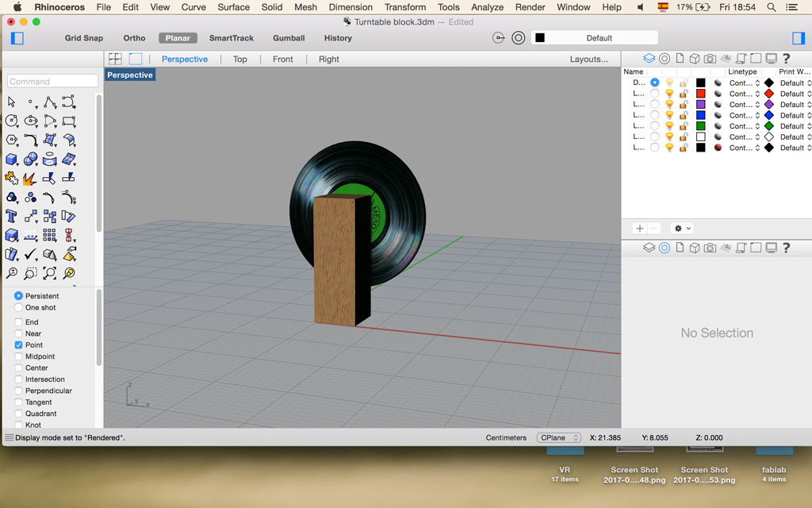This screenshot has width=812, height=508.
Task: Click the puzzle-piece Join tool
Action: pos(11,179)
